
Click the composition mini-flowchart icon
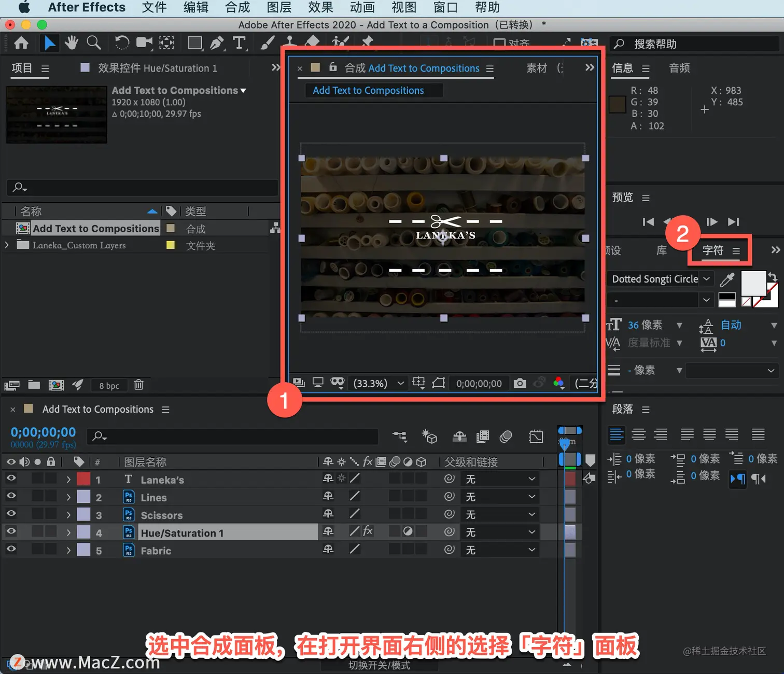[399, 437]
